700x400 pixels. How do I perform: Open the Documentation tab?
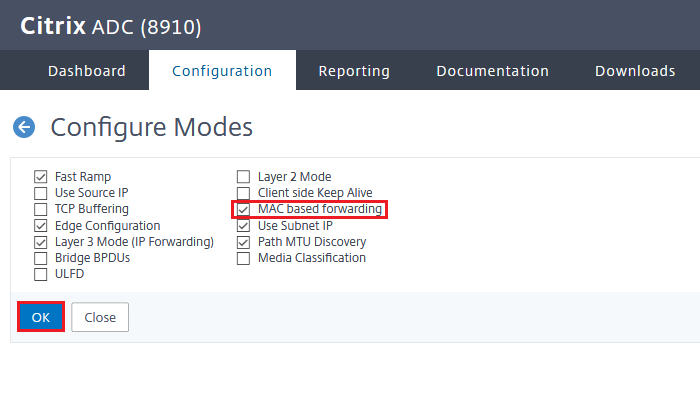(x=492, y=71)
